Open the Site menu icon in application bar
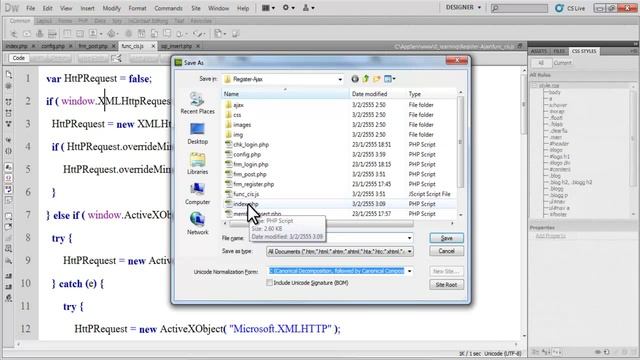 click(x=308, y=8)
